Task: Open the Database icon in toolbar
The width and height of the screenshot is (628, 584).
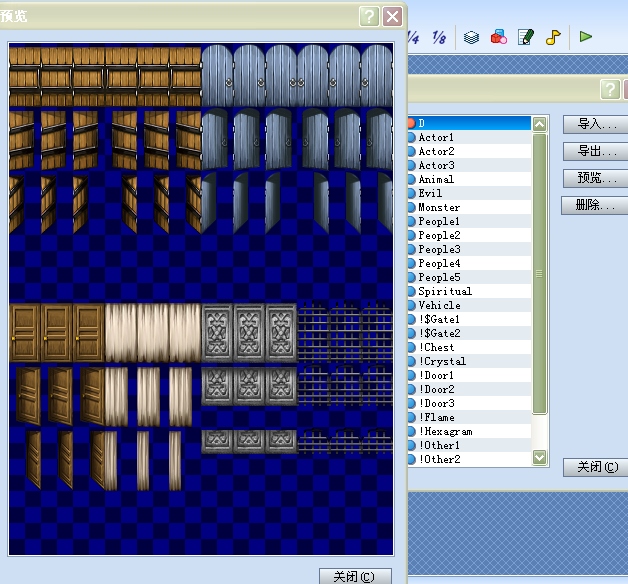Action: pyautogui.click(x=471, y=38)
